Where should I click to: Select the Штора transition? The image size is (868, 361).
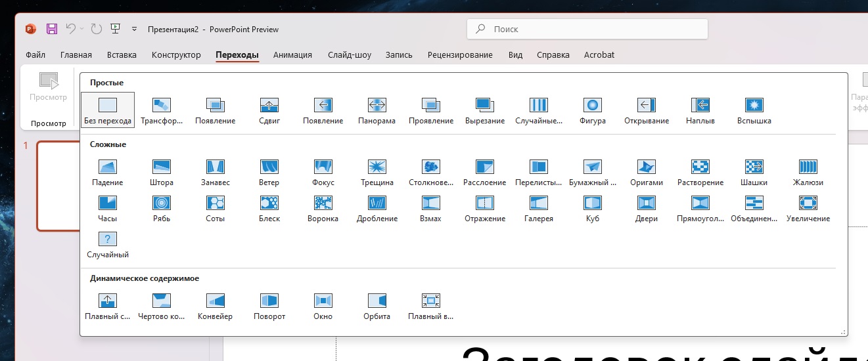162,171
